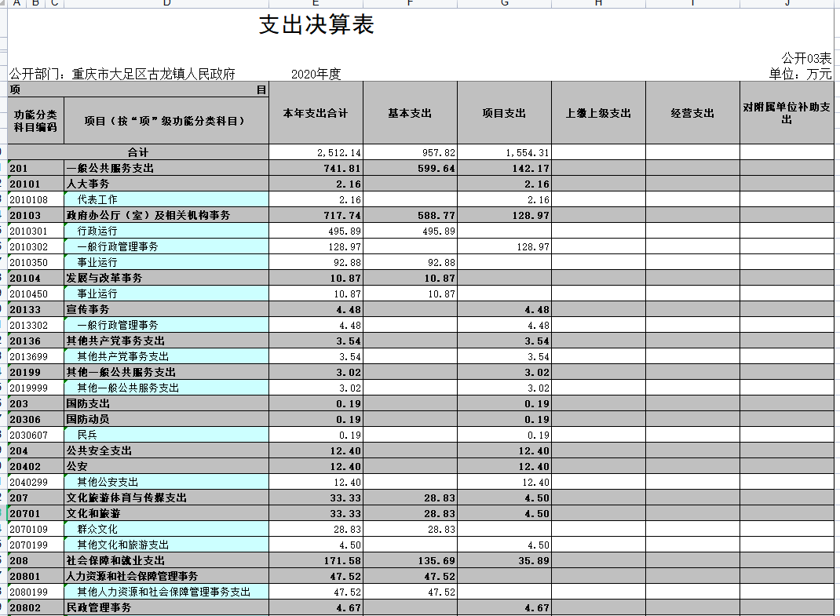Viewport: 840px width, 616px height.
Task: Click the "基本支出" column header
Action: coord(410,113)
